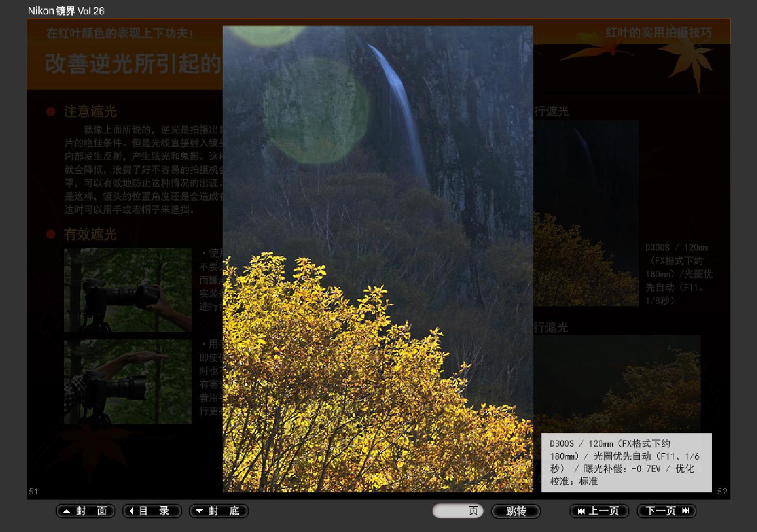Click the enlarged waterfall and yellow tree photo
The image size is (757, 532).
(377, 259)
